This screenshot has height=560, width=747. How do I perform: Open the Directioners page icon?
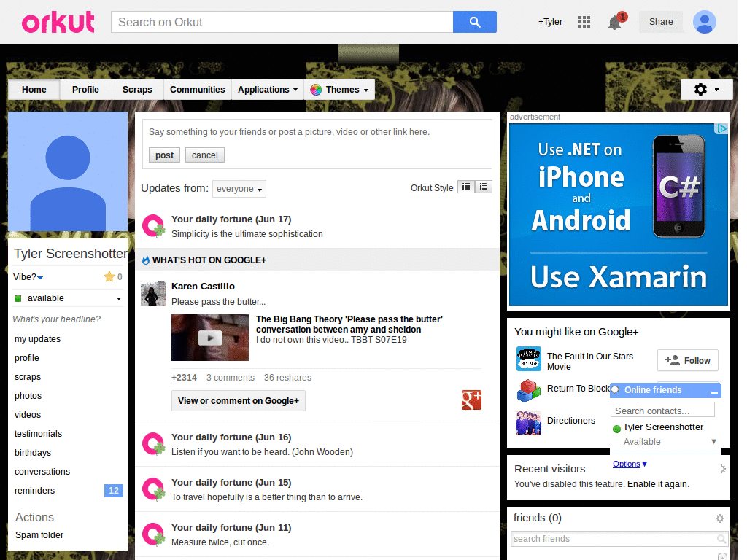(x=529, y=423)
